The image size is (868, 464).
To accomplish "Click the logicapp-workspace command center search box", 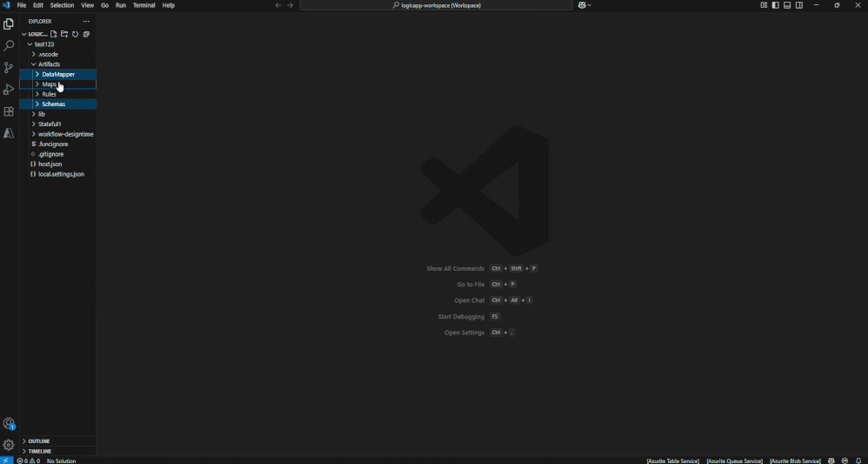I will tap(437, 5).
